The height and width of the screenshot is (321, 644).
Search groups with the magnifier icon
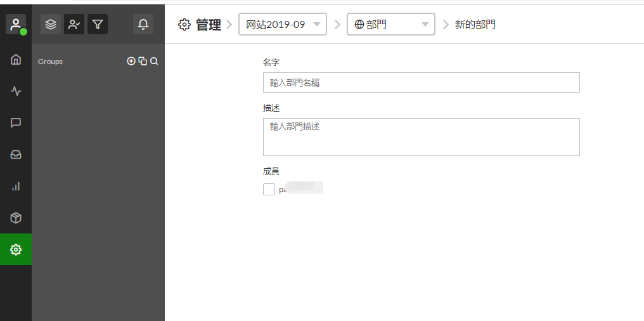(x=154, y=61)
